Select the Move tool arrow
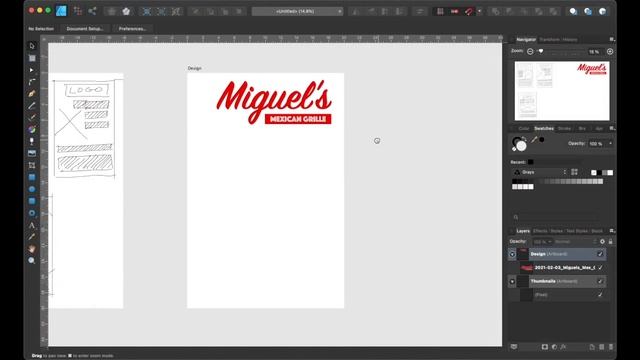Screen dimensions: 640x360 pos(32,46)
